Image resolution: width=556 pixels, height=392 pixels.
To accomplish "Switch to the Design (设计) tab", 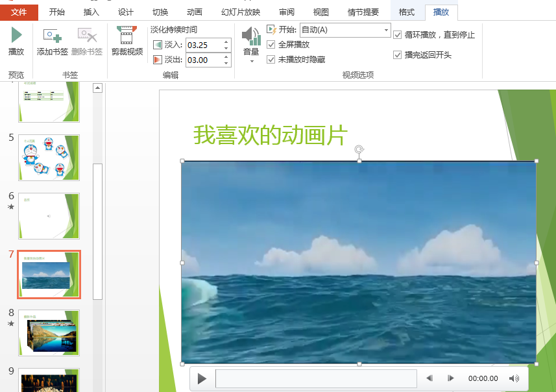I will [125, 12].
